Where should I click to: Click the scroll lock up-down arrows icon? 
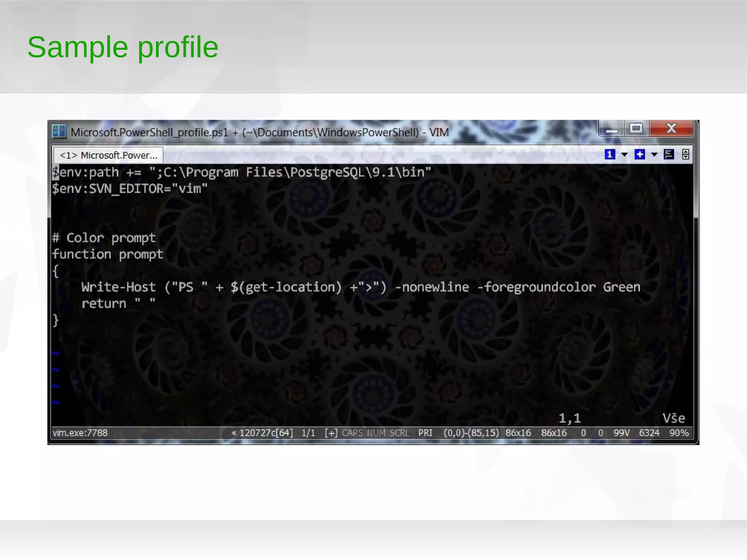point(685,154)
